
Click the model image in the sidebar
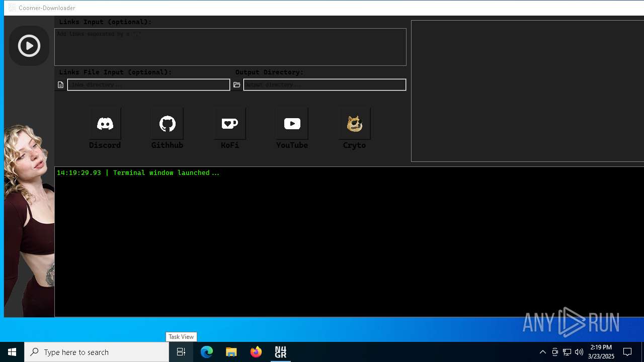coord(29,220)
